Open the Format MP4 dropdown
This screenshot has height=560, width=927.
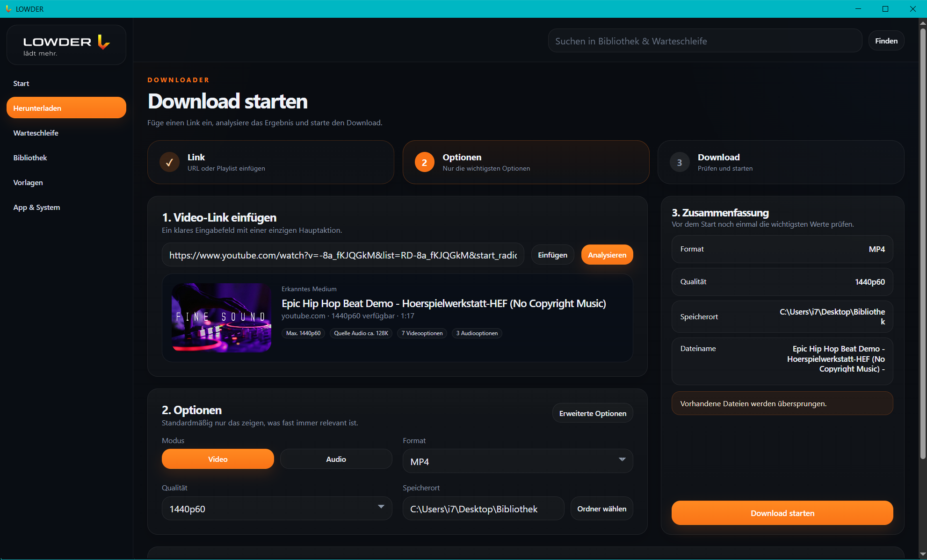pyautogui.click(x=518, y=461)
